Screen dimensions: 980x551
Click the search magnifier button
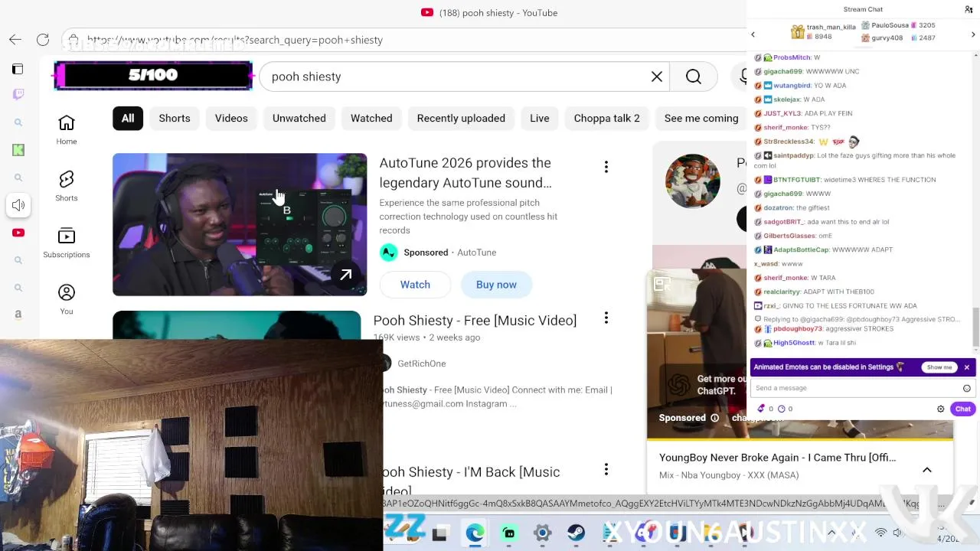coord(693,77)
